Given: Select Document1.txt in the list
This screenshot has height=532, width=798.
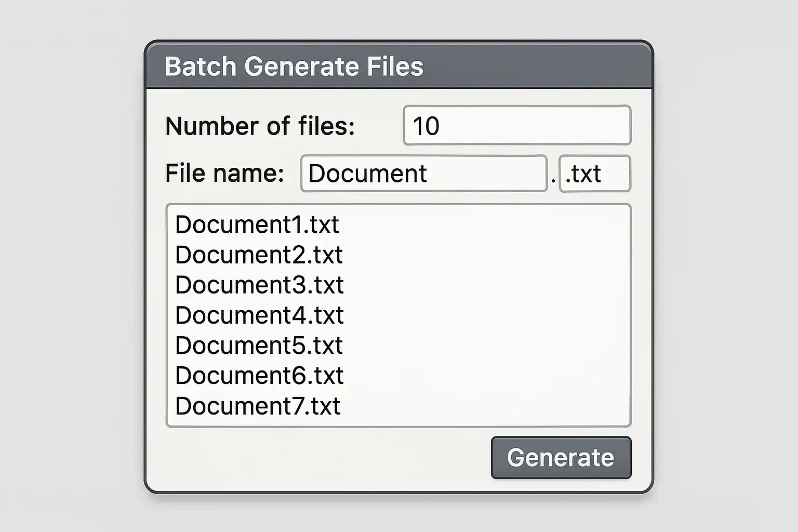Looking at the screenshot, I should click(x=257, y=225).
